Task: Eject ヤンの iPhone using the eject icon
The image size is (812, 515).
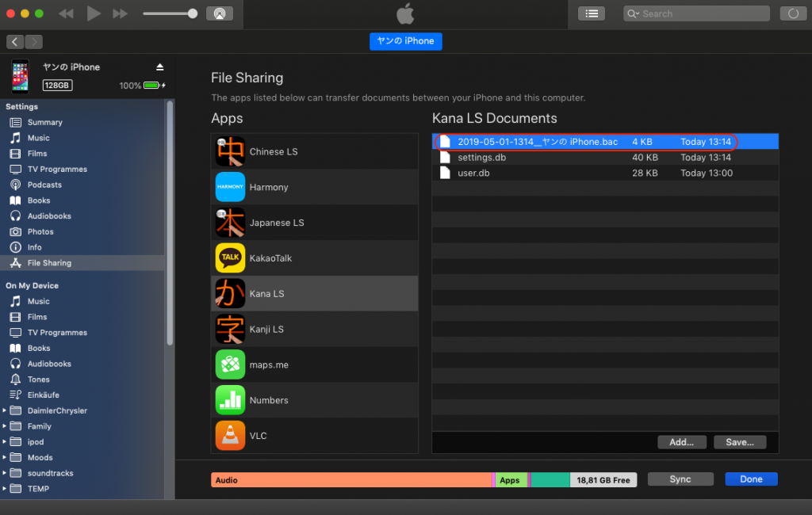Action: [161, 67]
